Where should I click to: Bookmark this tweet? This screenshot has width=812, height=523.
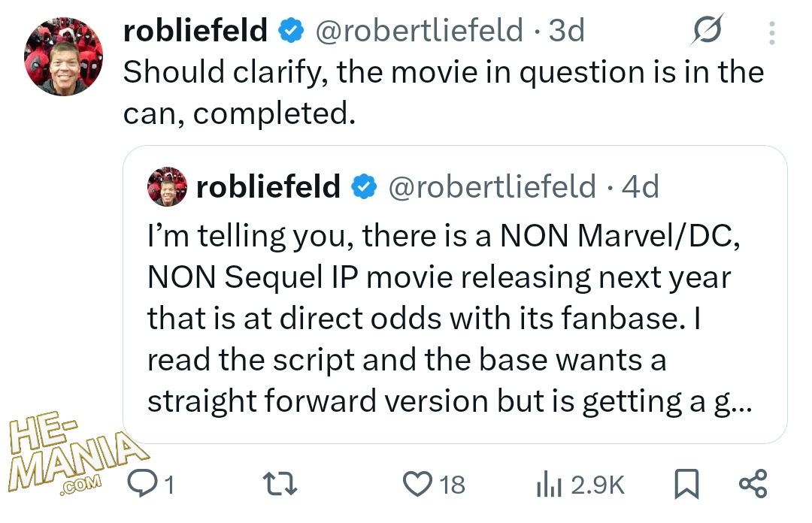point(686,485)
